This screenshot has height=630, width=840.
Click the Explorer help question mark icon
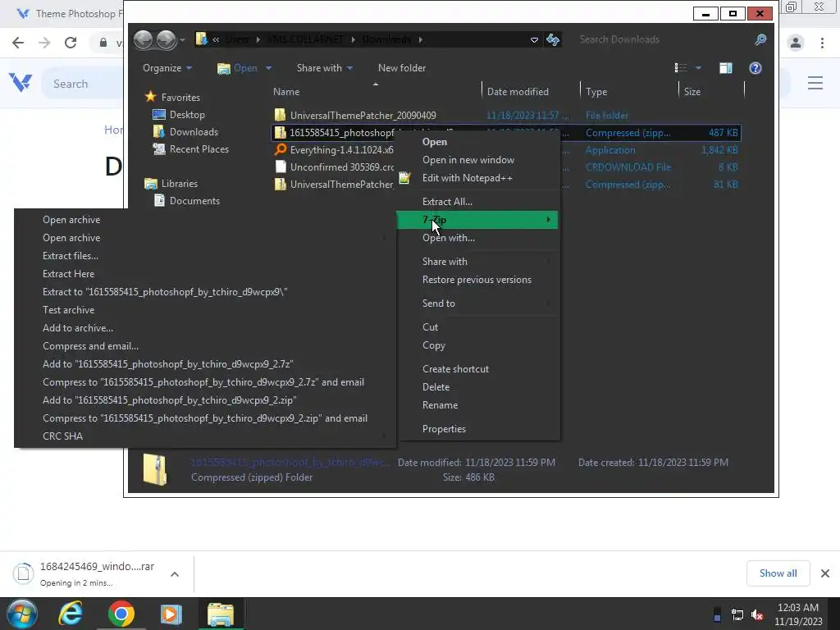tap(756, 68)
